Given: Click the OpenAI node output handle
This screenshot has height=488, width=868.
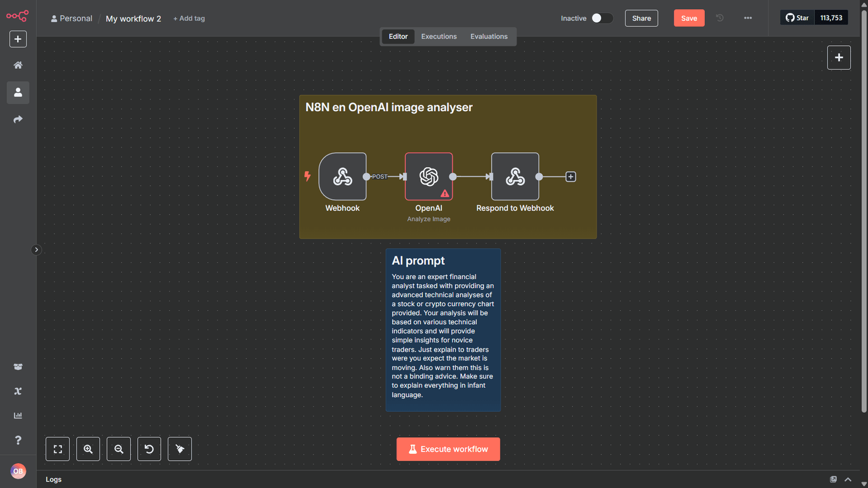Looking at the screenshot, I should pyautogui.click(x=453, y=177).
